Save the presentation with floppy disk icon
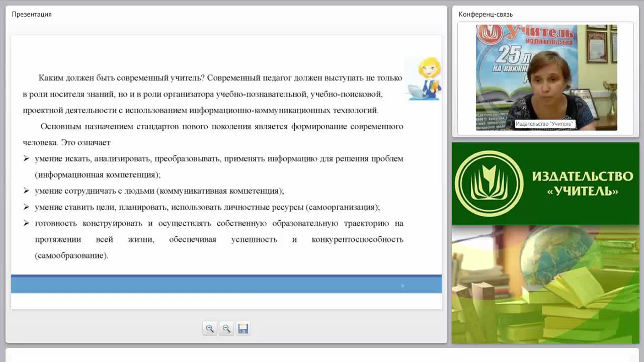 (x=243, y=328)
